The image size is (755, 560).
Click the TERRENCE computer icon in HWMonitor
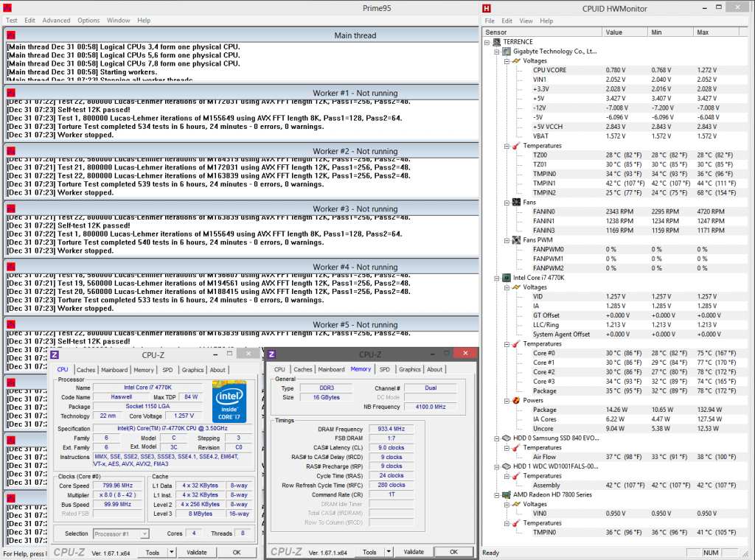497,42
